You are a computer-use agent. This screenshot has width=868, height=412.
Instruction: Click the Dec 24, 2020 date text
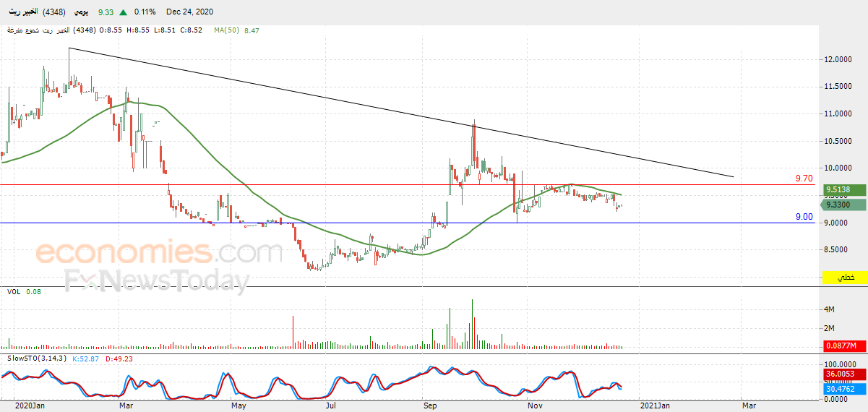[189, 12]
